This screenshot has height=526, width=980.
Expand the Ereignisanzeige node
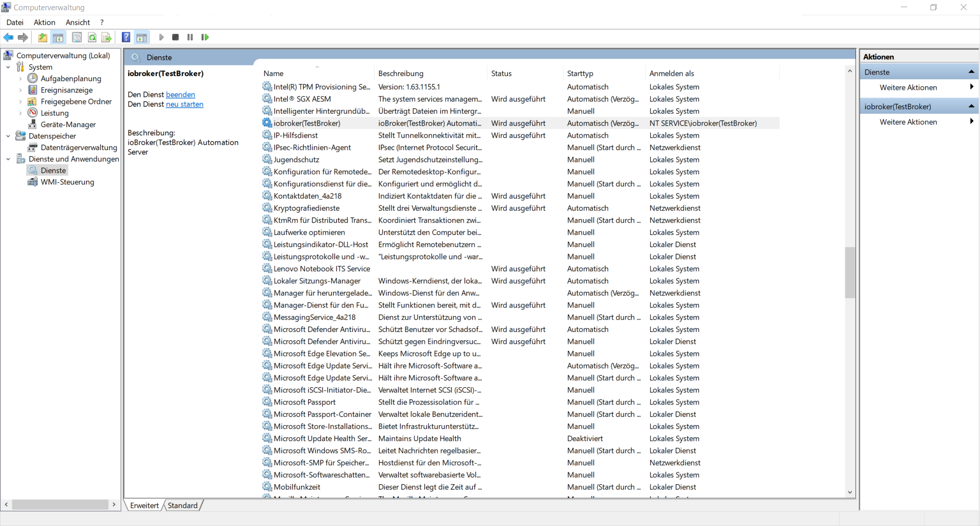coord(20,90)
